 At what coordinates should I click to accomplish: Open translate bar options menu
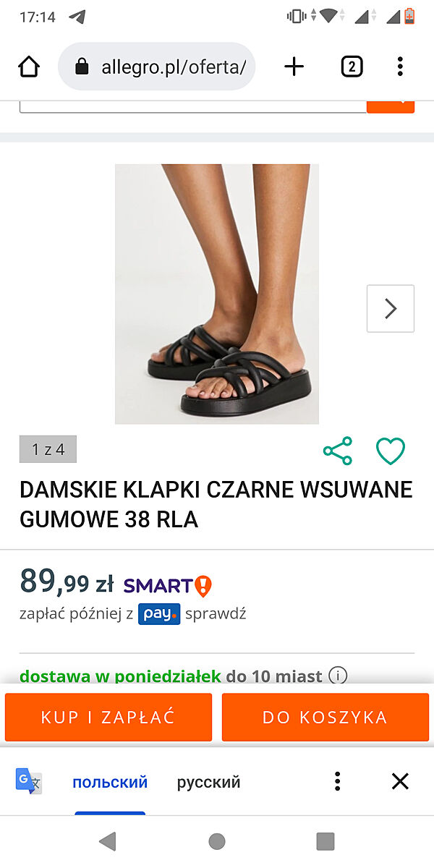point(337,781)
